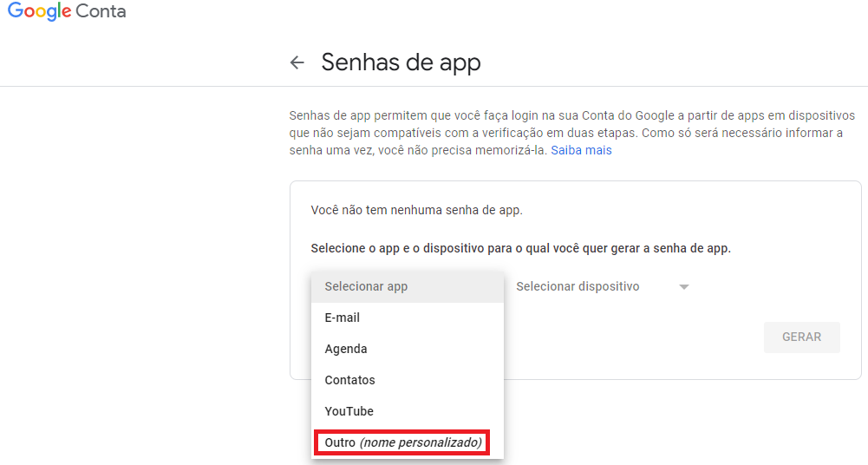Click the Senhas de app page title

401,62
